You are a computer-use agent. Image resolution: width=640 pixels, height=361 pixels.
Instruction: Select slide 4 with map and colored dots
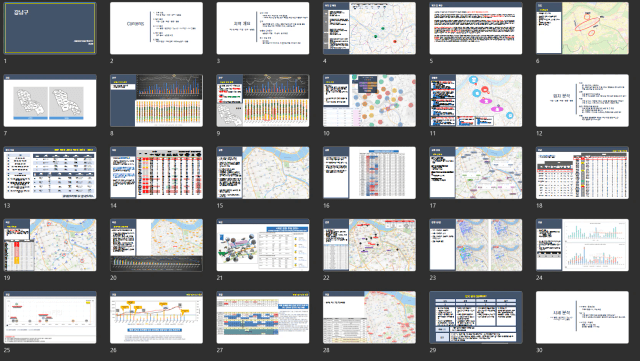tap(369, 28)
